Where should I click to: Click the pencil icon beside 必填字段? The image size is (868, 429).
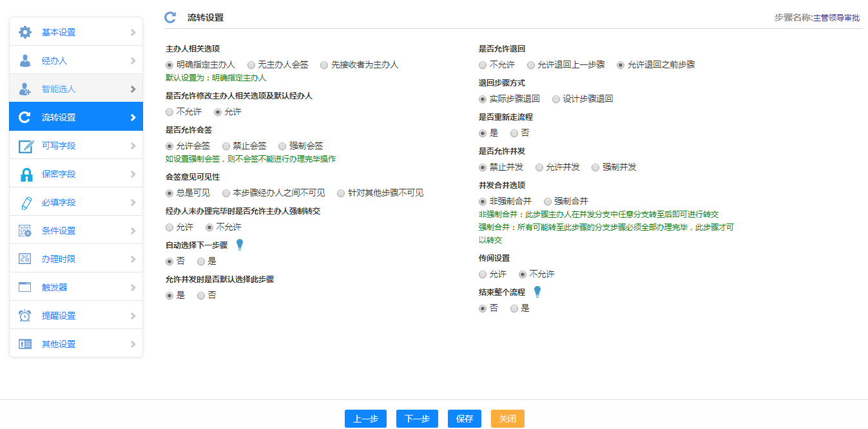coord(25,202)
